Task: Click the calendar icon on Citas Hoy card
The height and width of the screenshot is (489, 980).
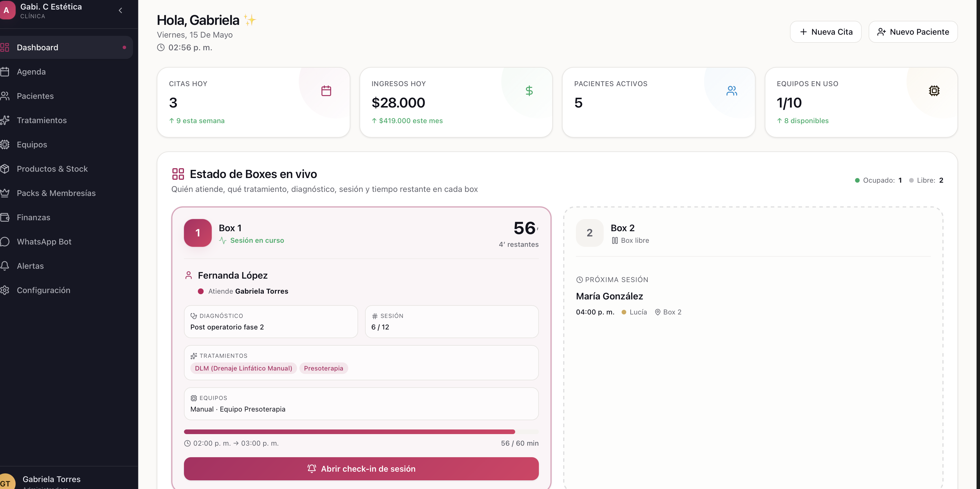Action: tap(326, 91)
